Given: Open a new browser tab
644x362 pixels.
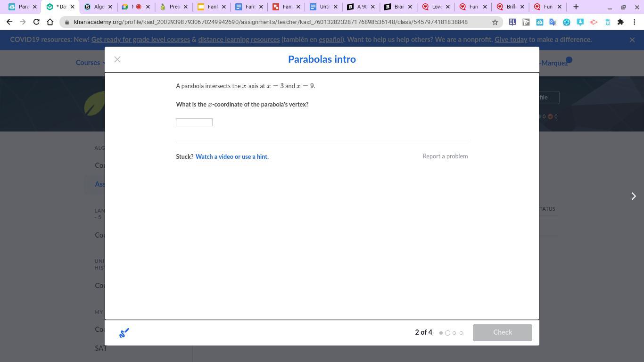Looking at the screenshot, I should coord(576,7).
